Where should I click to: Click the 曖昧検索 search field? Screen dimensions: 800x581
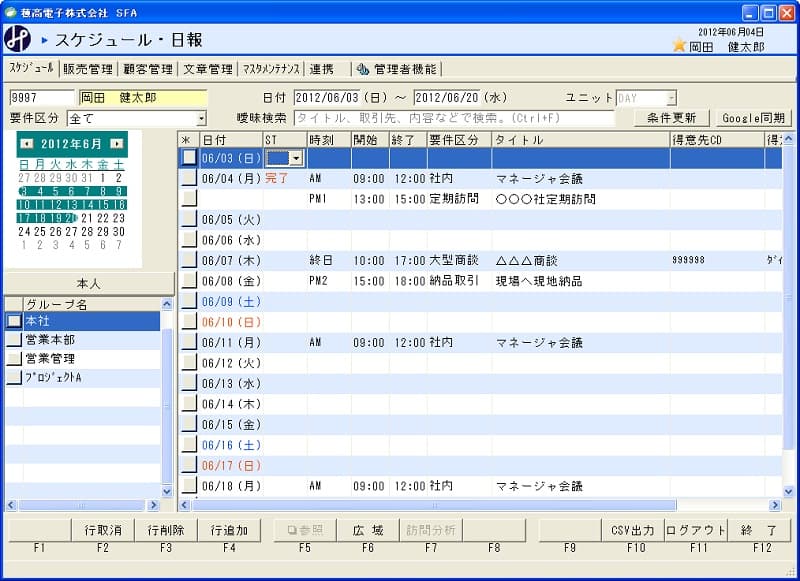coord(454,118)
